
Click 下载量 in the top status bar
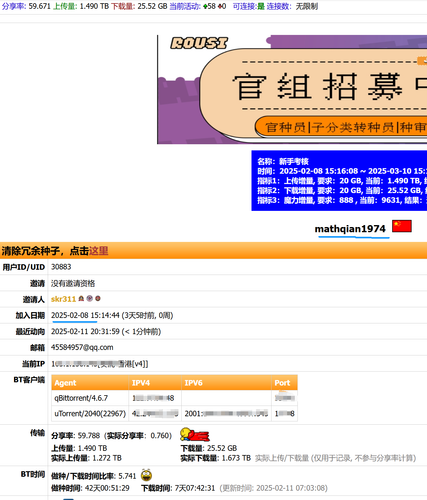pyautogui.click(x=123, y=6)
